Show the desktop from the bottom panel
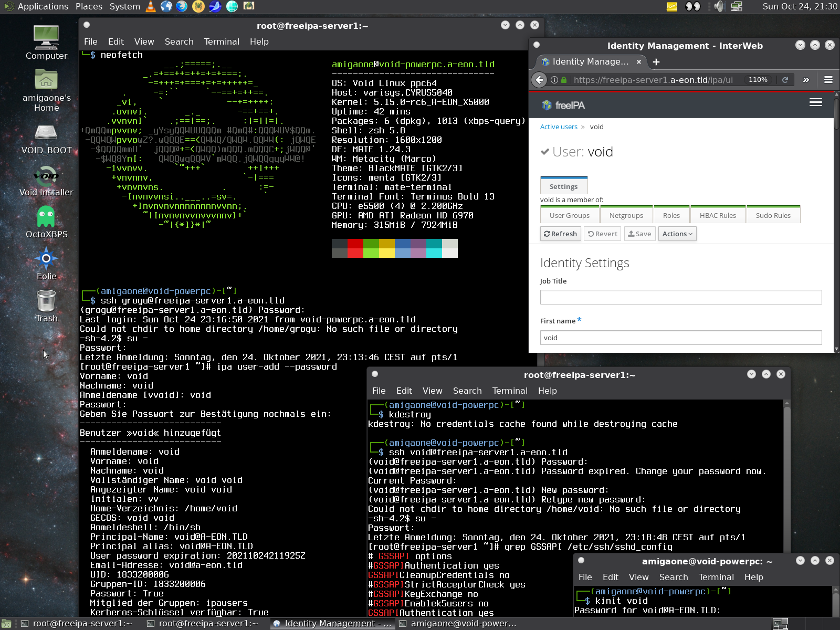The height and width of the screenshot is (630, 840). 7,624
